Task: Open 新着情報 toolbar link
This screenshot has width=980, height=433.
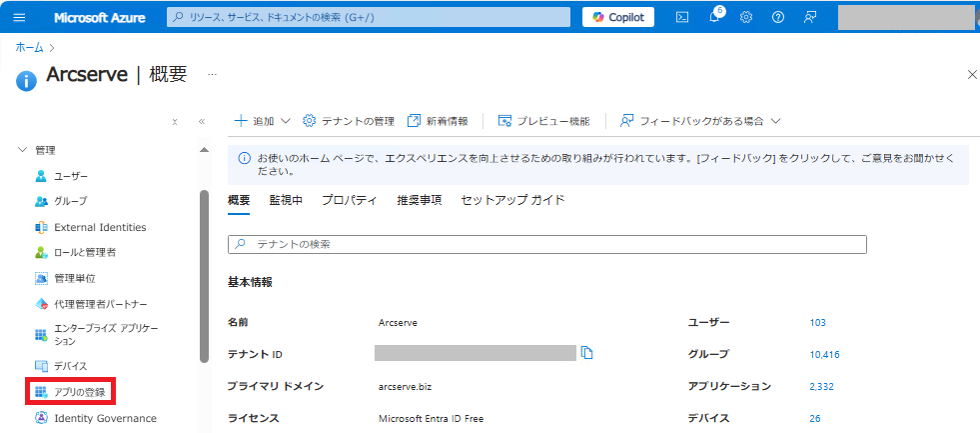Action: click(x=438, y=121)
